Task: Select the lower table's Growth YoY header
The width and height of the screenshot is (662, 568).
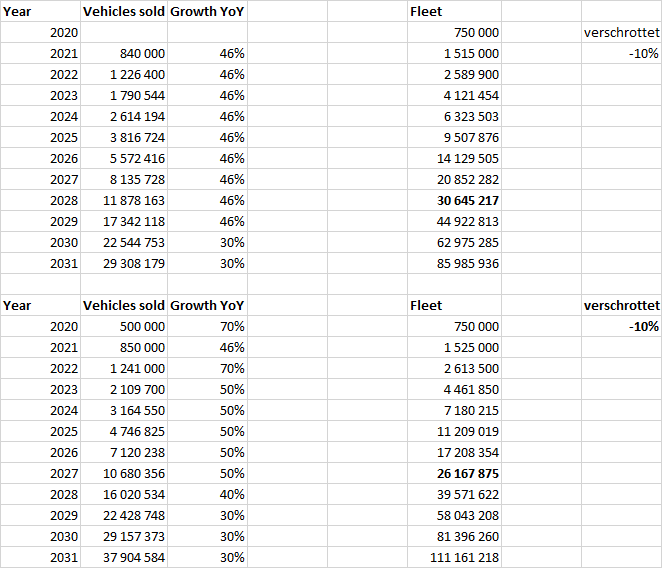Action: 207,306
